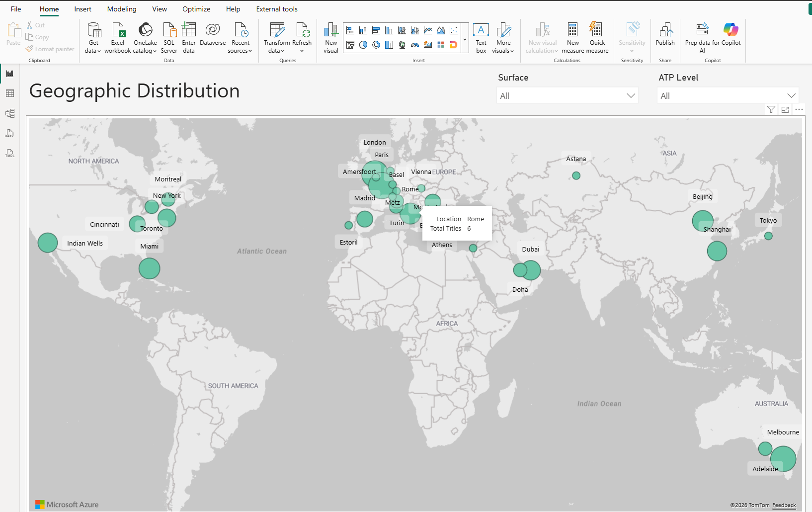Insert a clustered column chart visual
812x512 pixels.
(x=389, y=31)
